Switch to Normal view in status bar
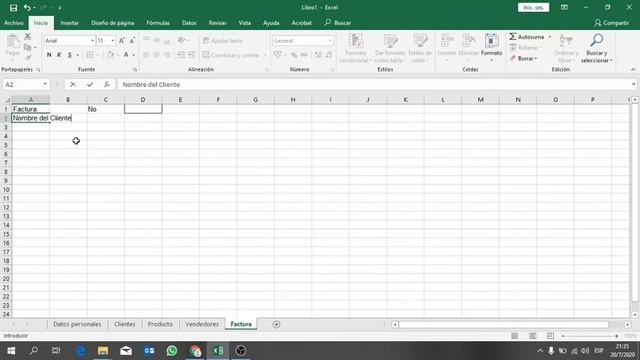 click(x=515, y=336)
